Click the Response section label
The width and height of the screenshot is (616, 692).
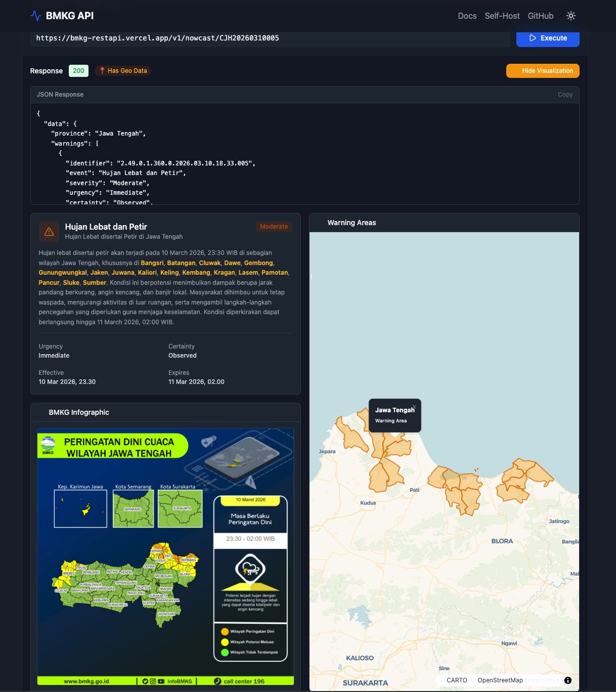point(47,71)
